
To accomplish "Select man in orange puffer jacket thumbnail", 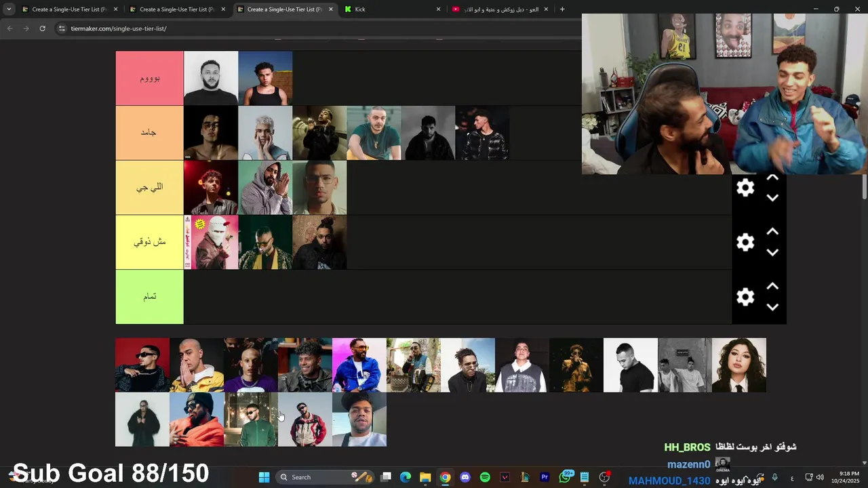I will [x=197, y=420].
